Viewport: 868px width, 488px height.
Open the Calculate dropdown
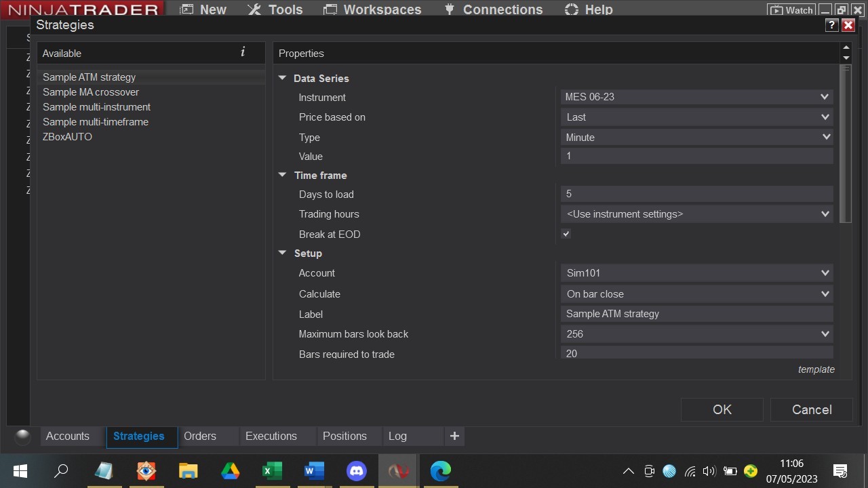tap(697, 294)
